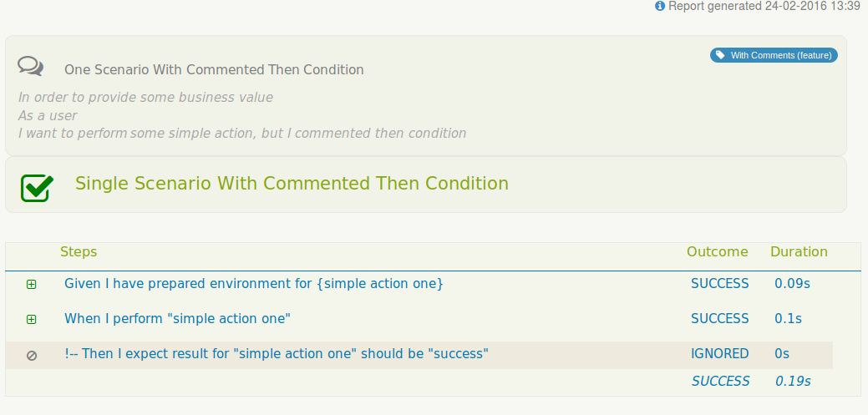Click the speech bubbles comment icon
Viewport: 868px width, 415px height.
click(x=30, y=65)
